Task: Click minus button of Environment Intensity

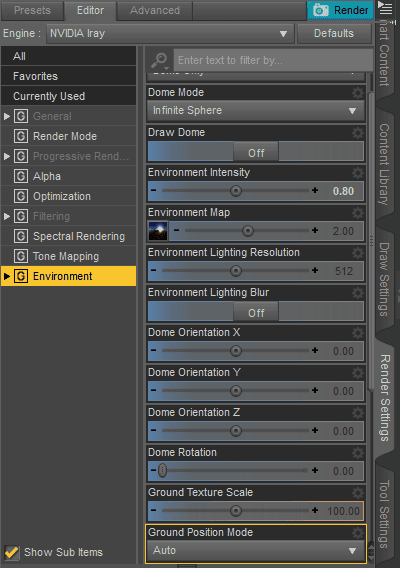Action: click(x=154, y=190)
